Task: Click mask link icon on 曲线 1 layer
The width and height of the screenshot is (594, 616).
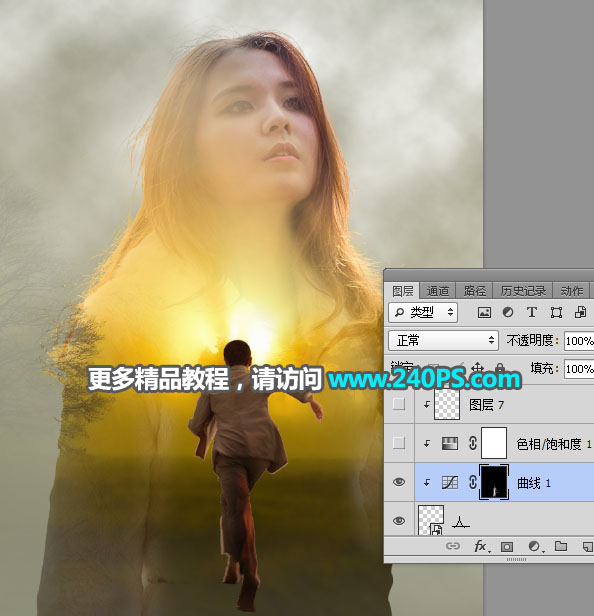Action: click(x=473, y=482)
